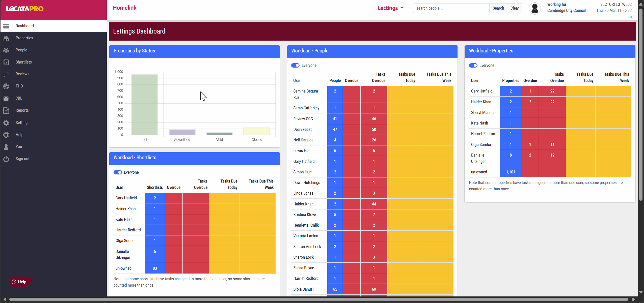644x303 pixels.
Task: Open CBL from the sidebar menu
Action: pyautogui.click(x=19, y=98)
